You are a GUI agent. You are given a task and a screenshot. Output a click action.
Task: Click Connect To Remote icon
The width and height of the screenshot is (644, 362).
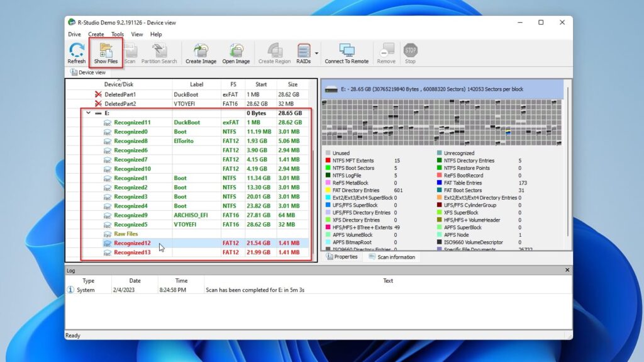point(347,53)
